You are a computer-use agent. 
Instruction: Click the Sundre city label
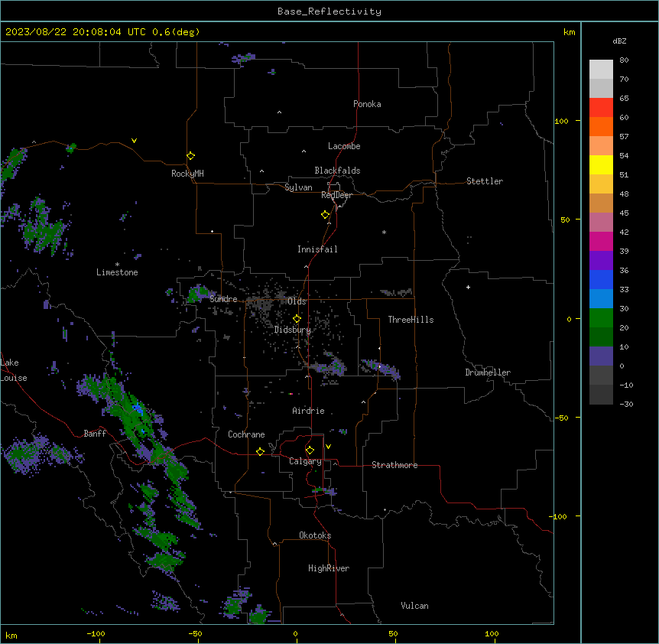pos(223,299)
